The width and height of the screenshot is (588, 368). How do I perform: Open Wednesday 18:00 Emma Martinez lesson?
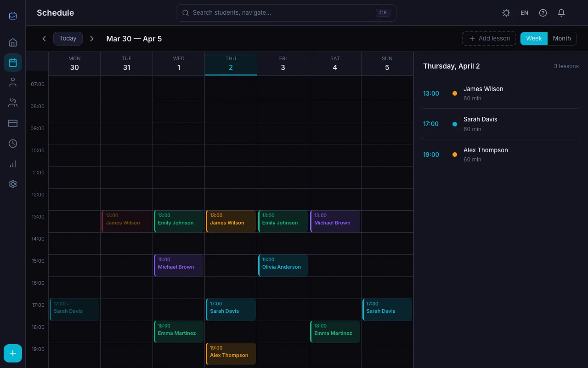coord(179,332)
